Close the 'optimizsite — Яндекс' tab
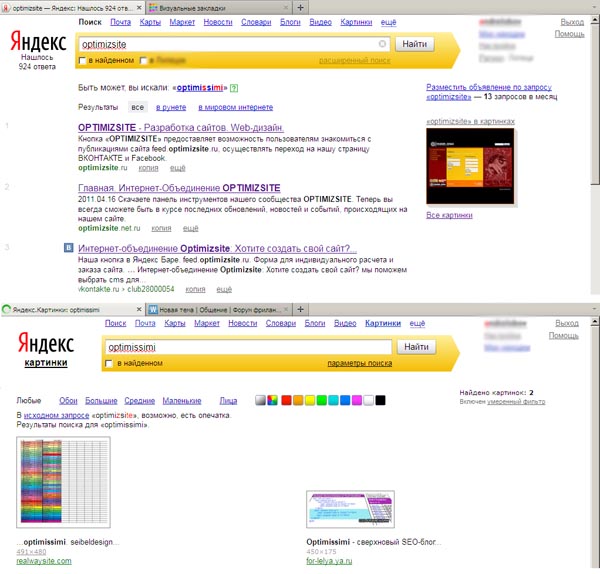 (139, 8)
